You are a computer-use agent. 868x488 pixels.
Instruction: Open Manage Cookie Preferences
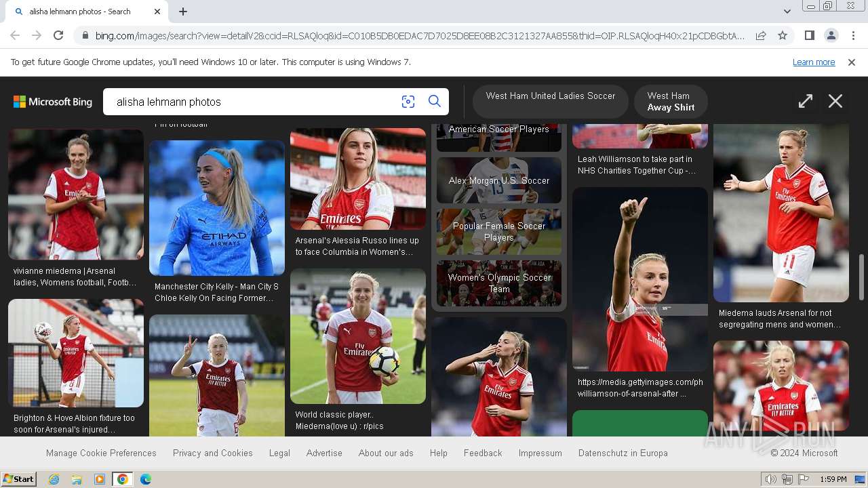101,453
